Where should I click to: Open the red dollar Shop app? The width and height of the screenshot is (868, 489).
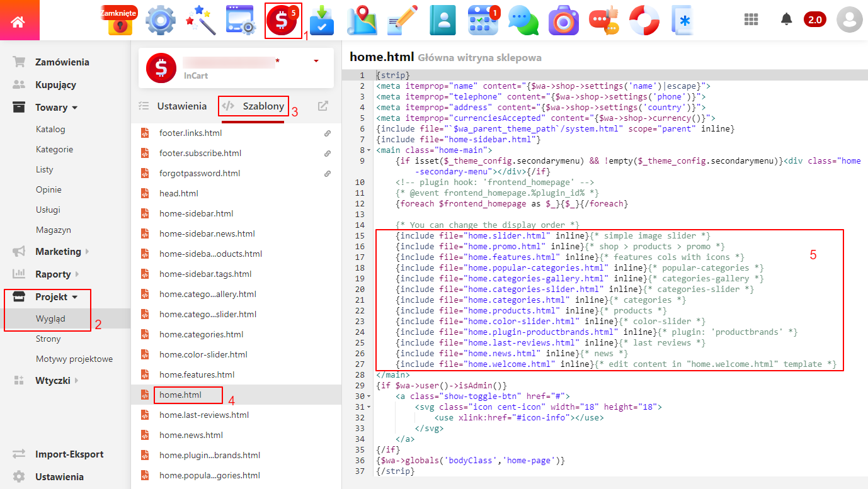point(281,20)
